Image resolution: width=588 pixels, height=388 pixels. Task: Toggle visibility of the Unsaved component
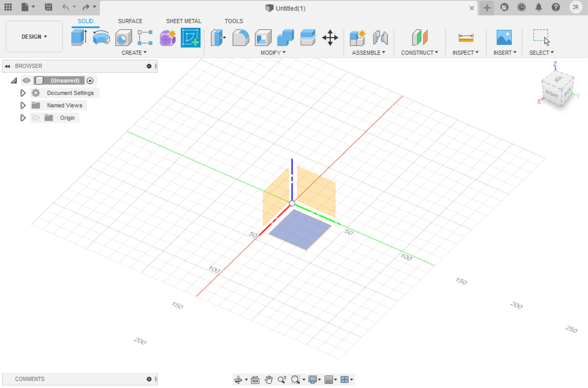(27, 80)
